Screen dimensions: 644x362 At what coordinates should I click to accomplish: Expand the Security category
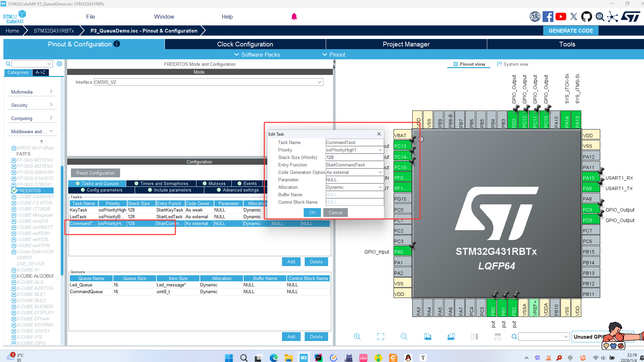click(x=32, y=105)
